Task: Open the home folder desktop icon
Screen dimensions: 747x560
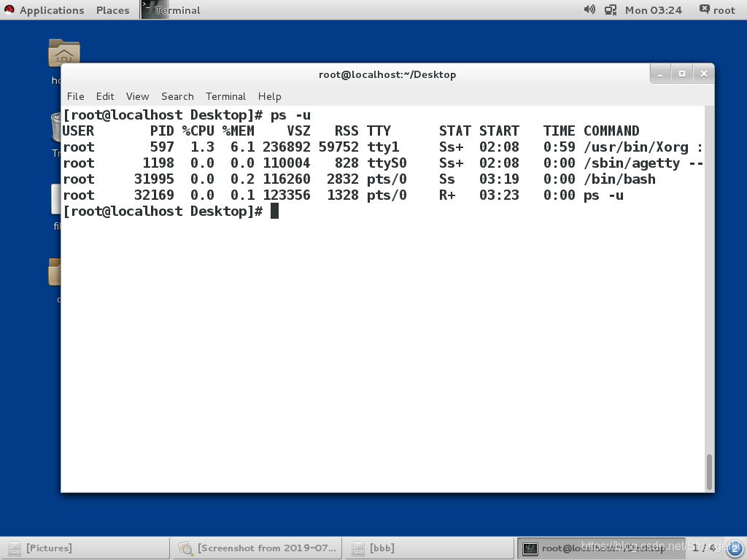Action: (x=64, y=52)
